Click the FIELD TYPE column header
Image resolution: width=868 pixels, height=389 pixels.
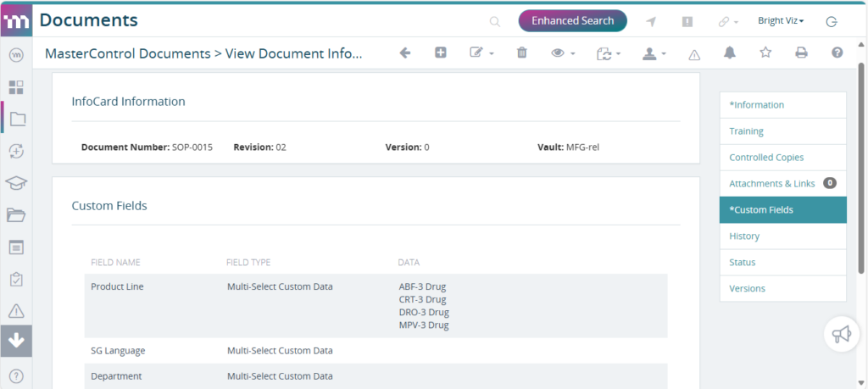248,262
